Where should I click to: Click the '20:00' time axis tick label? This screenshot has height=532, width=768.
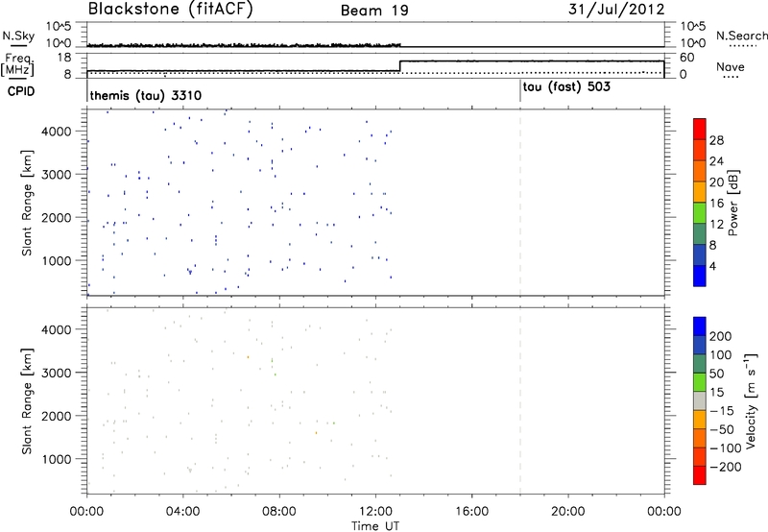[x=568, y=512]
